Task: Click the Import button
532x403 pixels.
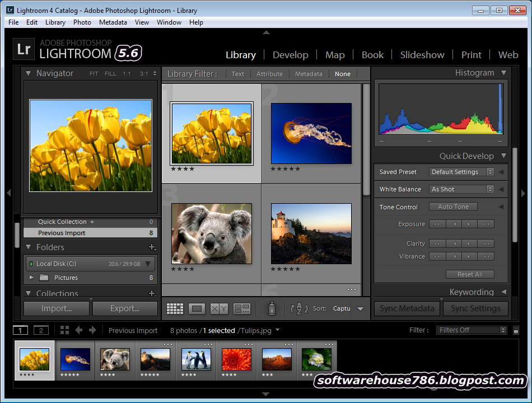Action: point(57,308)
